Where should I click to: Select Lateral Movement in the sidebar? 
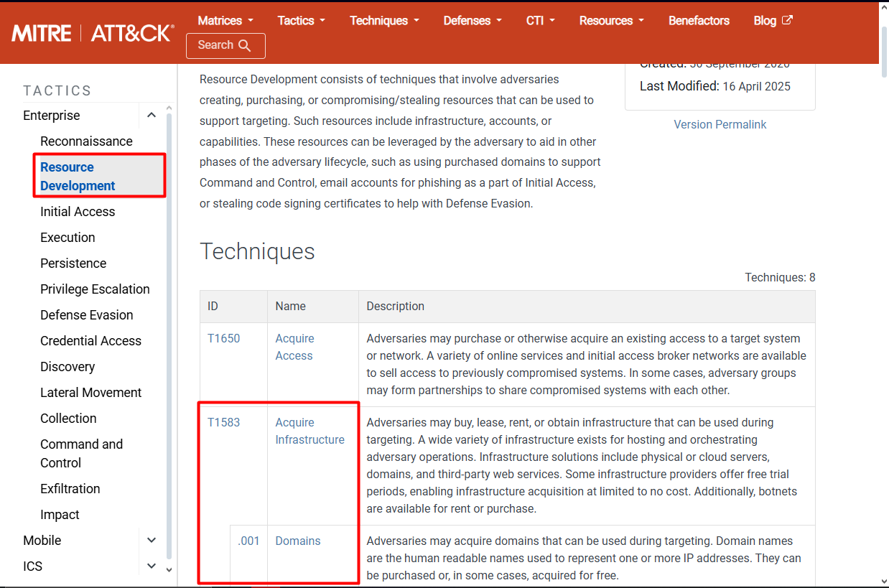tap(90, 393)
